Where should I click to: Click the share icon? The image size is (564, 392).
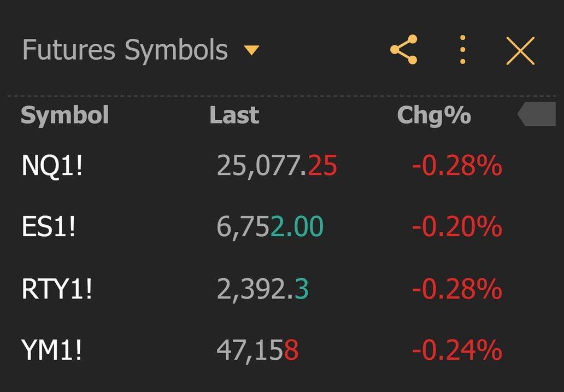(404, 50)
